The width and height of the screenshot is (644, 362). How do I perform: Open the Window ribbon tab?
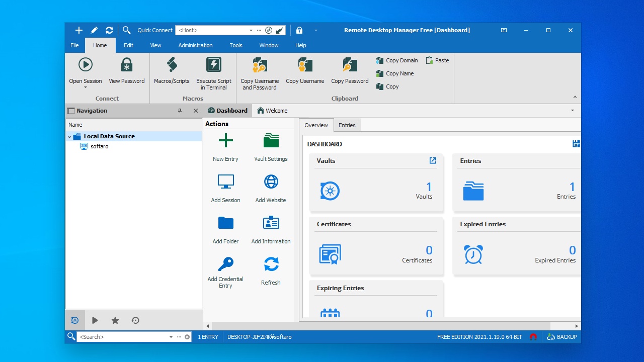pos(269,45)
